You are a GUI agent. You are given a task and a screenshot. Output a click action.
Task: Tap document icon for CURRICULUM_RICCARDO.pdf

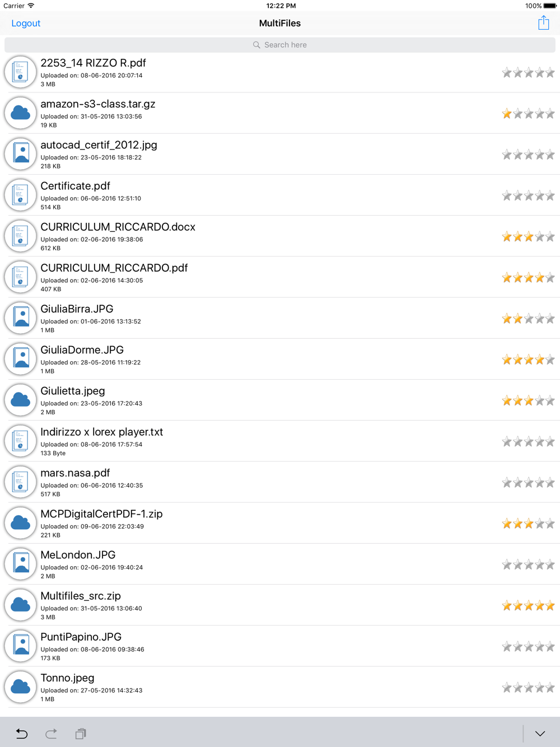click(21, 277)
